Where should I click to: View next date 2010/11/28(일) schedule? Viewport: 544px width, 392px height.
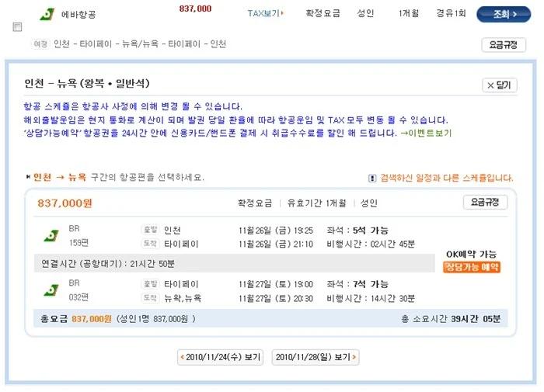pyautogui.click(x=316, y=357)
